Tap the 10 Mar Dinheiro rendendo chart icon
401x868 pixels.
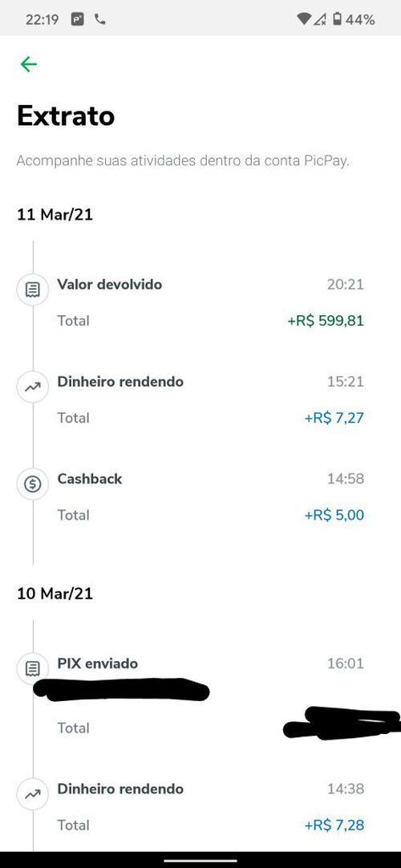pos(33,794)
